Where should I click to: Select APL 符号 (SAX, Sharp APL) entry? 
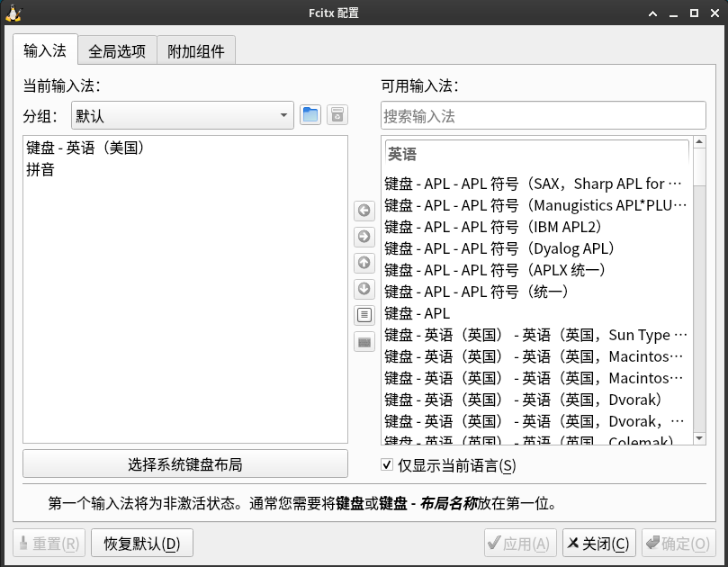537,184
